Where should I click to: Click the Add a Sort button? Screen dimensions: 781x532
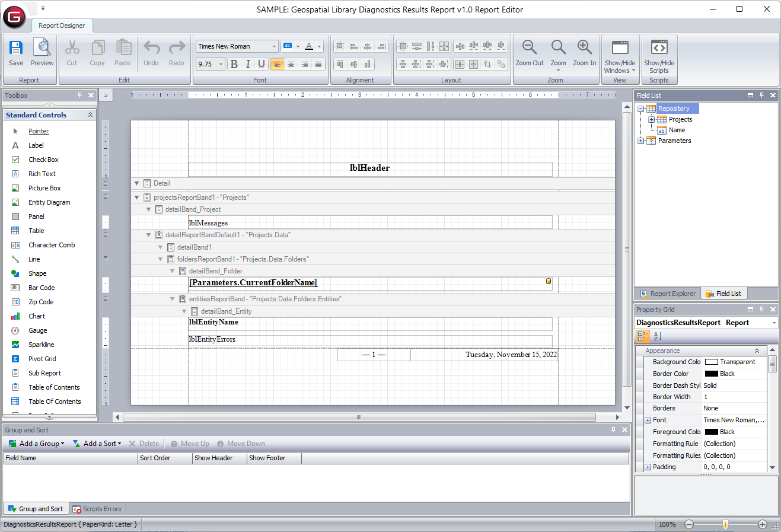pyautogui.click(x=97, y=444)
